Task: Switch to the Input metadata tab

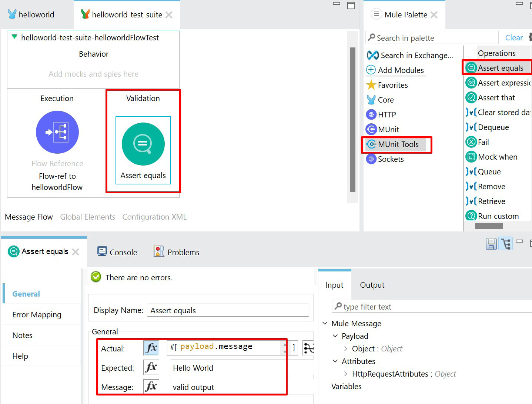Action: point(334,285)
